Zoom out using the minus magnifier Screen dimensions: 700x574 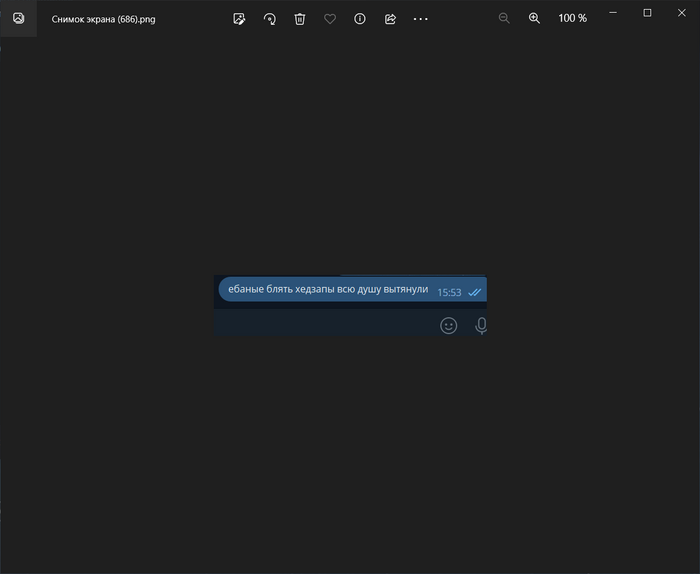tap(504, 18)
